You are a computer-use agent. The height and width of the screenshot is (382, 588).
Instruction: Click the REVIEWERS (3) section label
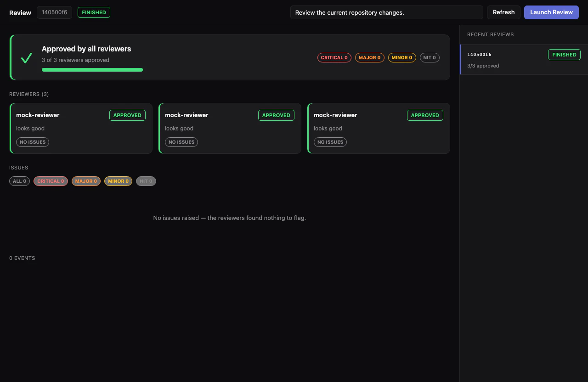(29, 94)
